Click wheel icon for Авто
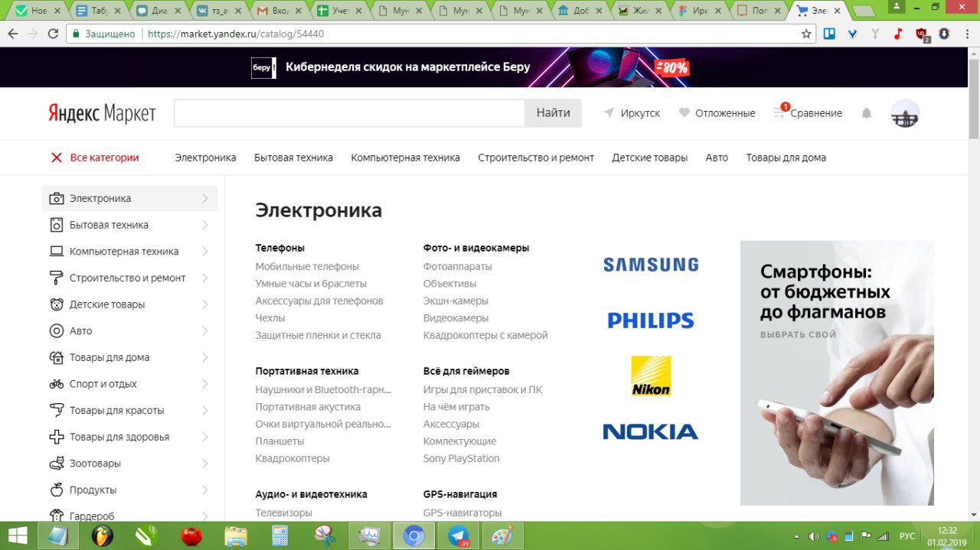Viewport: 980px width, 550px height. (57, 331)
